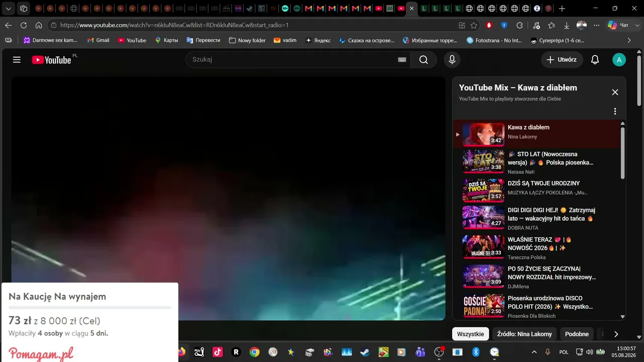Open the Перевести bookmark

click(203, 40)
